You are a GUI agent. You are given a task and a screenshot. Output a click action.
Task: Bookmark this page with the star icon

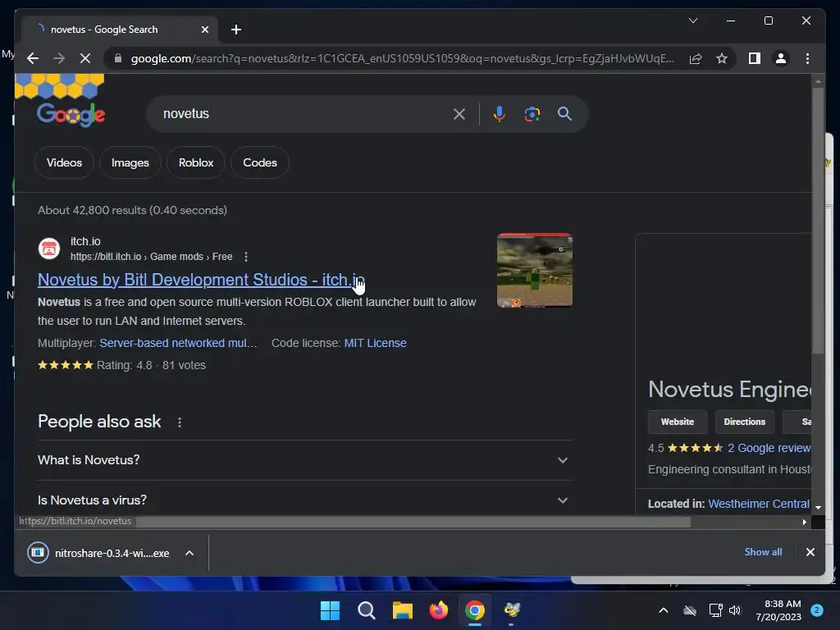pos(722,58)
